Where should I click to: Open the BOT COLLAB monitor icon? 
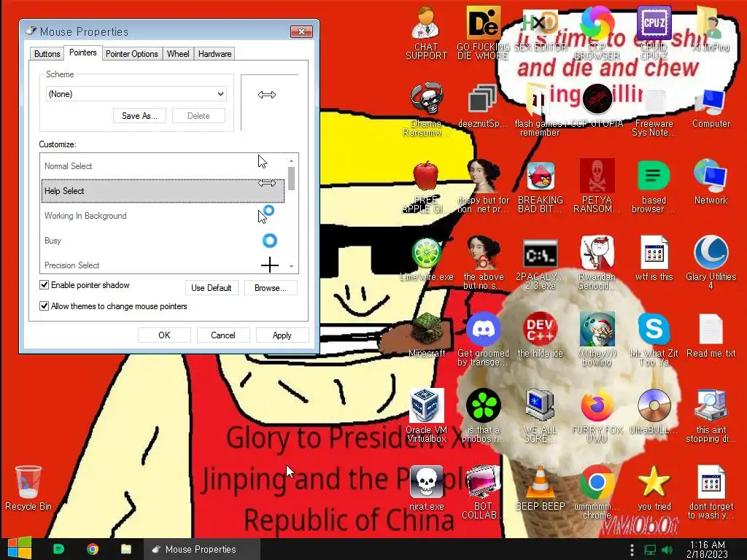pos(483,482)
